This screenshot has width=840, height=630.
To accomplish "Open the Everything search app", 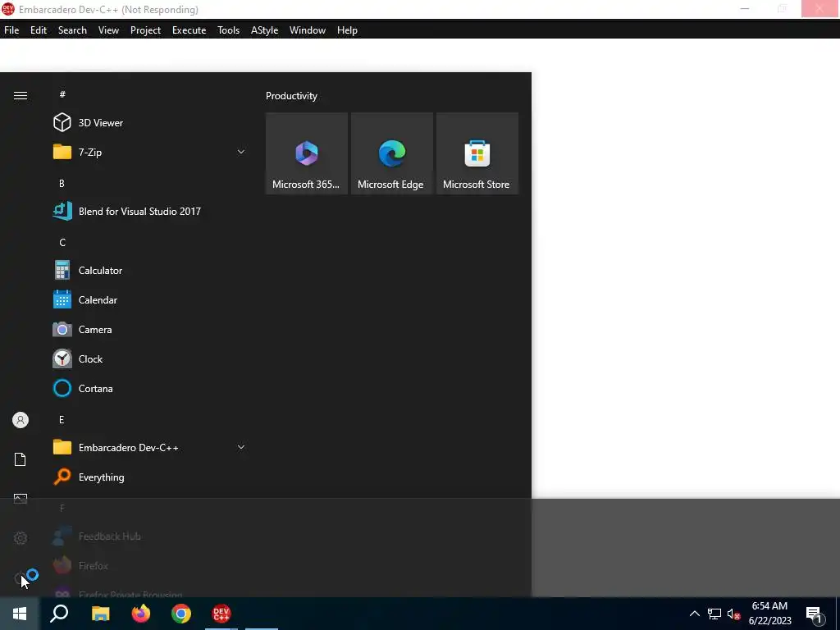I will [150, 477].
